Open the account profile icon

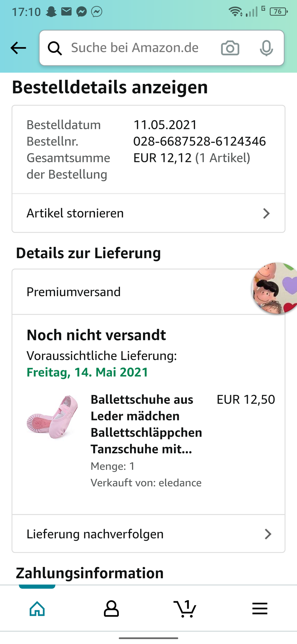coord(111,608)
